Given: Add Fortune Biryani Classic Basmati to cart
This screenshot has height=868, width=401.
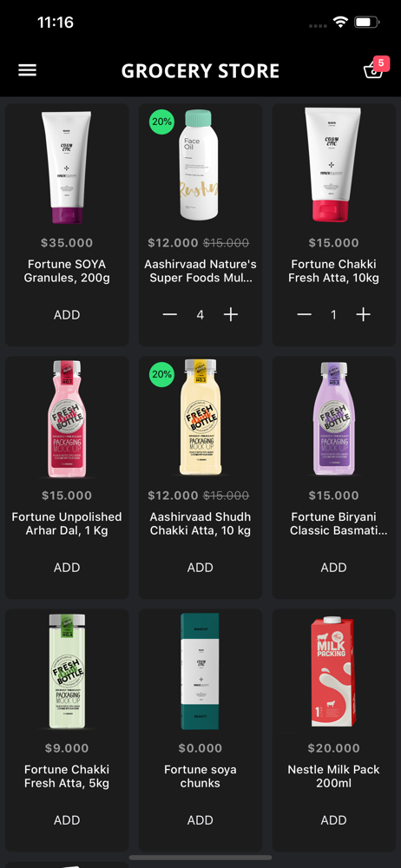Looking at the screenshot, I should [x=334, y=567].
